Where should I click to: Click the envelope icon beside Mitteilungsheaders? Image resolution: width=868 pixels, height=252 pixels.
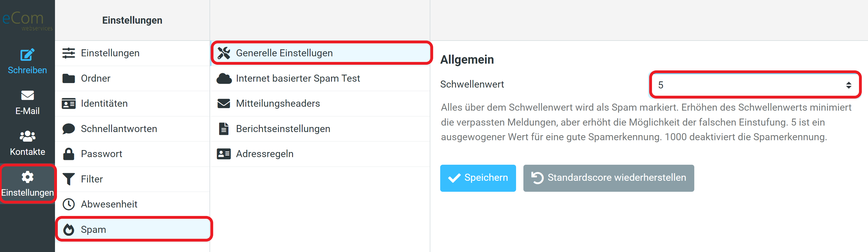[224, 103]
